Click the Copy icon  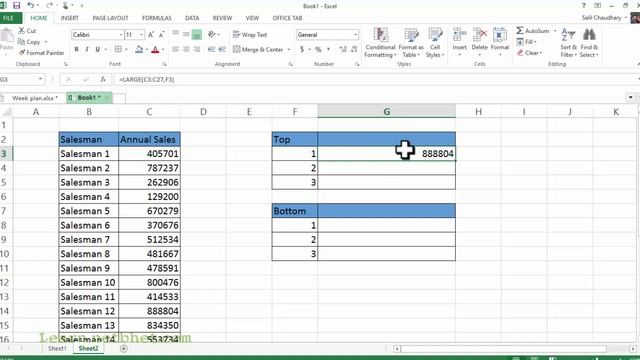22,42
